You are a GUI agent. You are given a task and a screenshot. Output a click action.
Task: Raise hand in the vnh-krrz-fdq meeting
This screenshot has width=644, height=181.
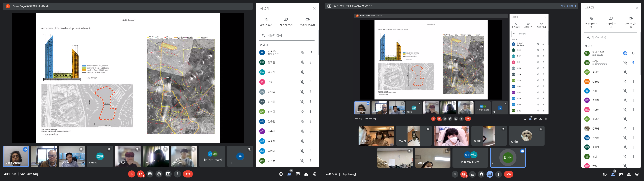pyautogui.click(x=159, y=174)
